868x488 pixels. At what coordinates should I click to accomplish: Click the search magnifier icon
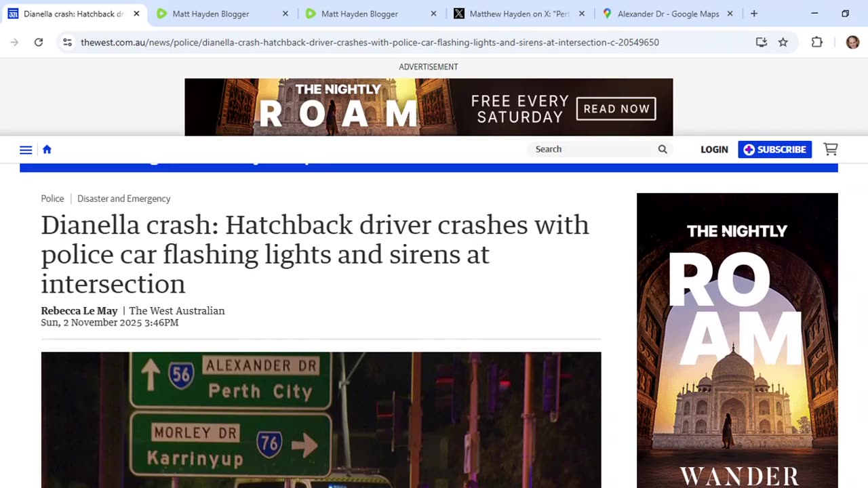pos(663,149)
